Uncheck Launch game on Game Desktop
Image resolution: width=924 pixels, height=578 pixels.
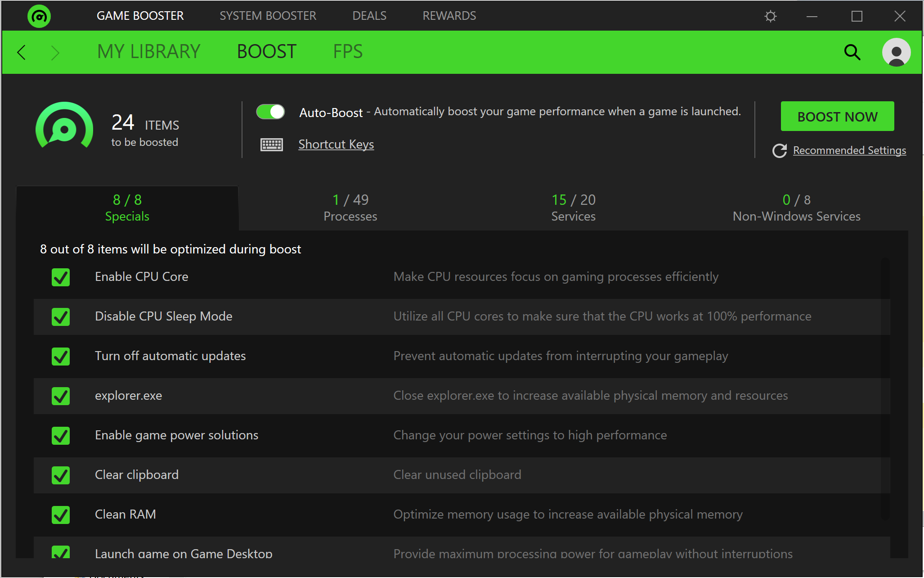(61, 552)
